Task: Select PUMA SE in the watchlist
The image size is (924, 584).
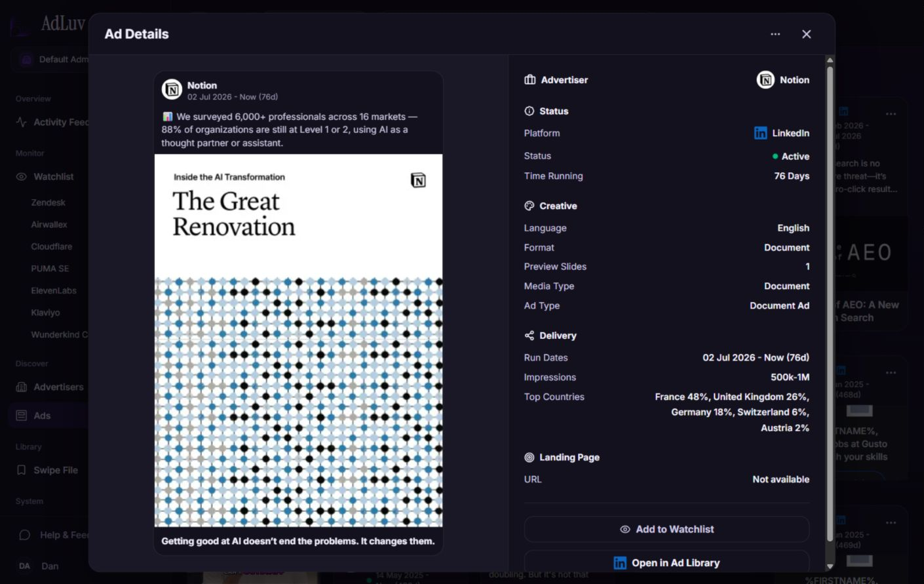Action: (50, 269)
